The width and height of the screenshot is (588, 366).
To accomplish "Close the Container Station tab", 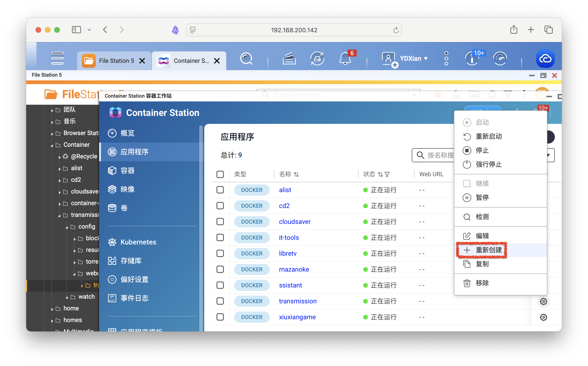I will [217, 61].
